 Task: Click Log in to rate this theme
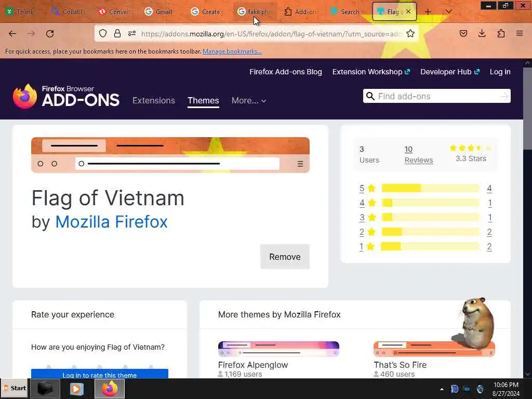(99, 374)
